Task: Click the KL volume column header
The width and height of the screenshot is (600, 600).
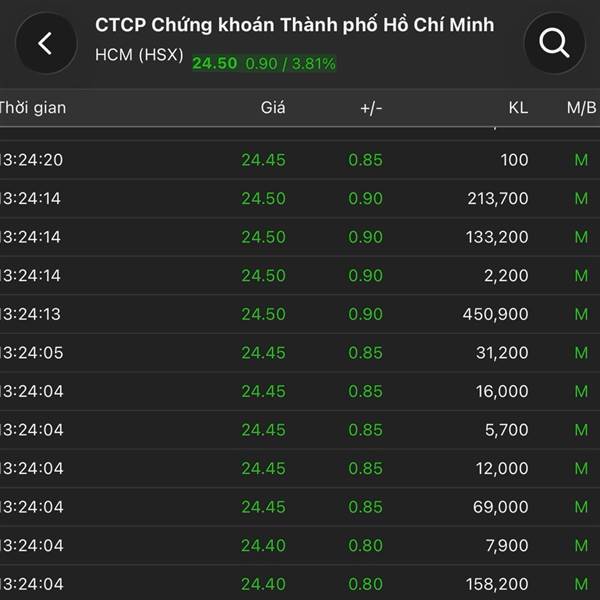Action: pyautogui.click(x=517, y=108)
